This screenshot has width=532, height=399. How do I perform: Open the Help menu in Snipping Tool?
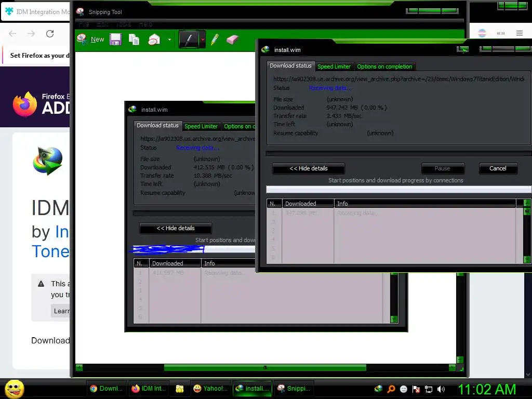(x=146, y=24)
